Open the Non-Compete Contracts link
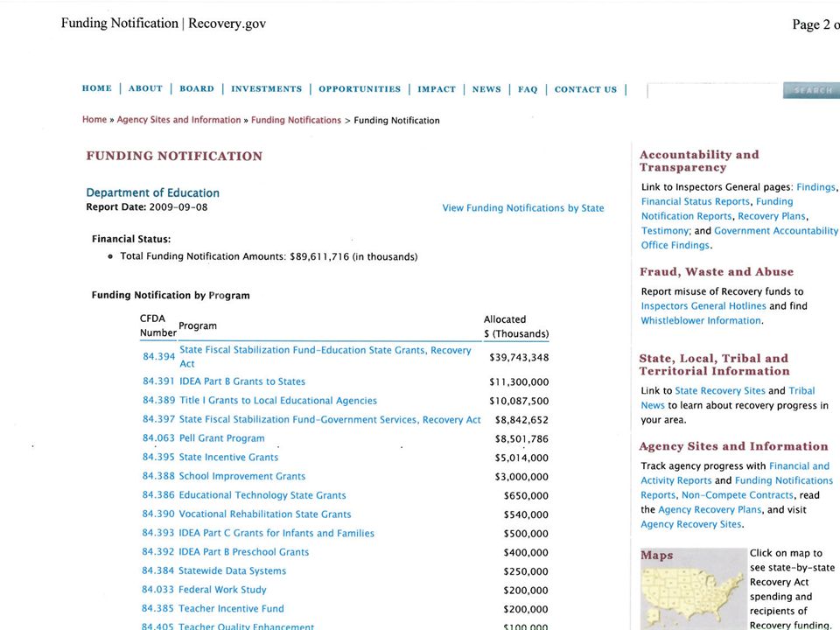This screenshot has width=840, height=630. pyautogui.click(x=737, y=495)
